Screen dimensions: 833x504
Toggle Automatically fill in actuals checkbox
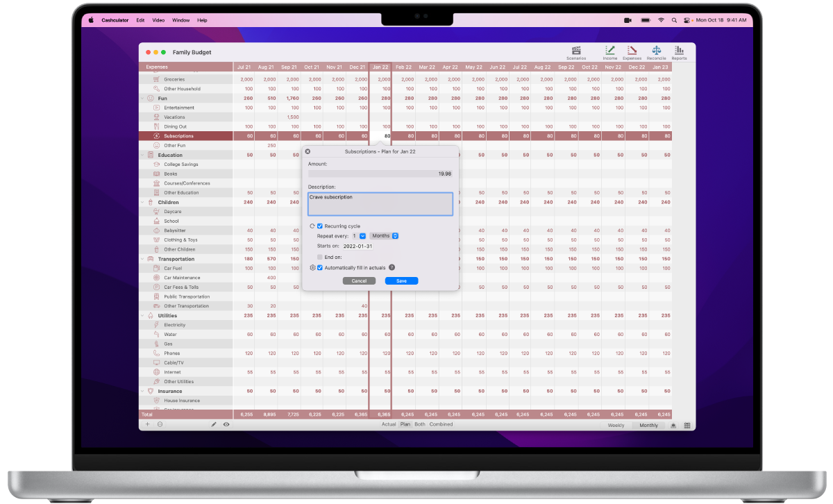point(320,267)
